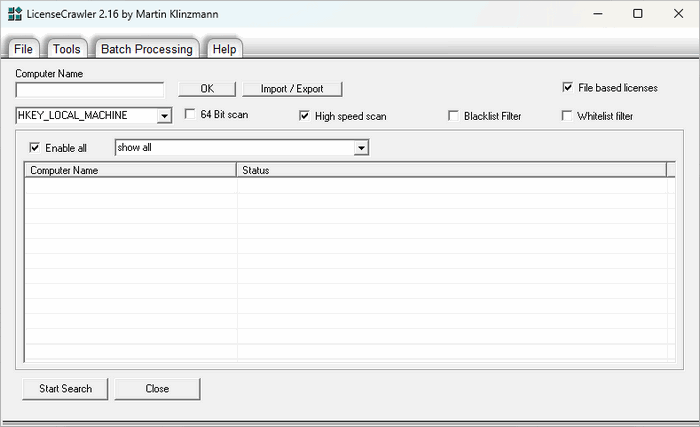
Task: Click the Status column header
Action: point(451,170)
